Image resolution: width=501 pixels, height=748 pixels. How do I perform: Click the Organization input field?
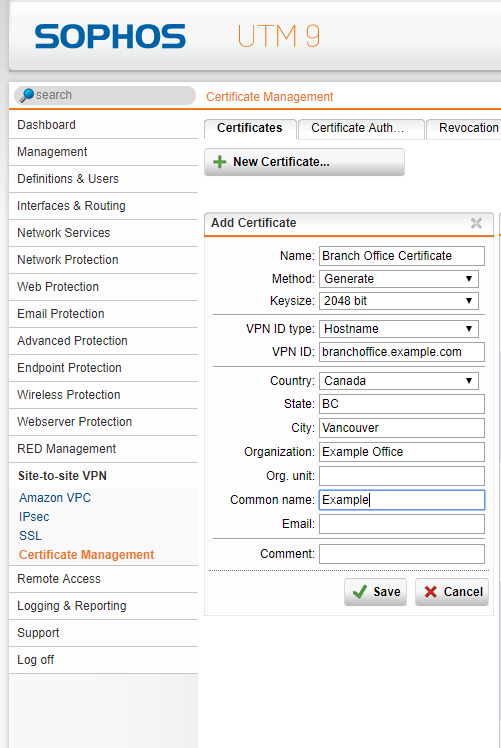coord(402,452)
